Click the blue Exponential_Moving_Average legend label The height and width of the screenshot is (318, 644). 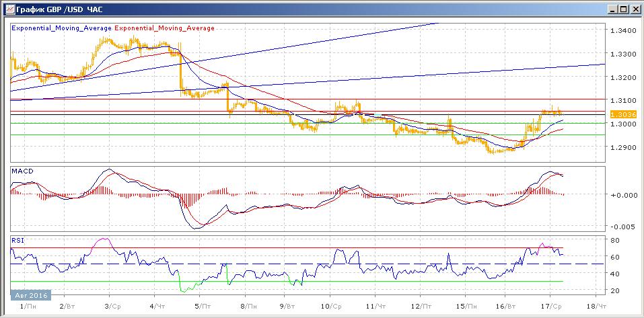coord(62,28)
